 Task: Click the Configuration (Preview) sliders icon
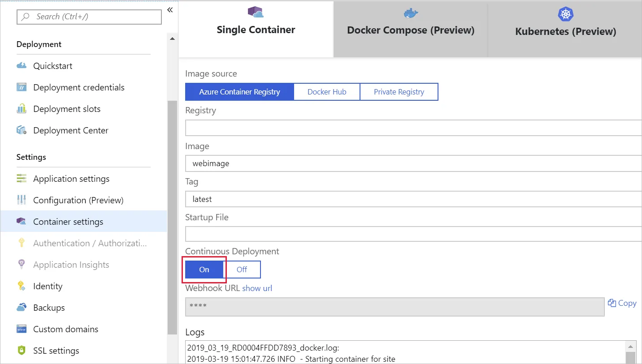[22, 200]
